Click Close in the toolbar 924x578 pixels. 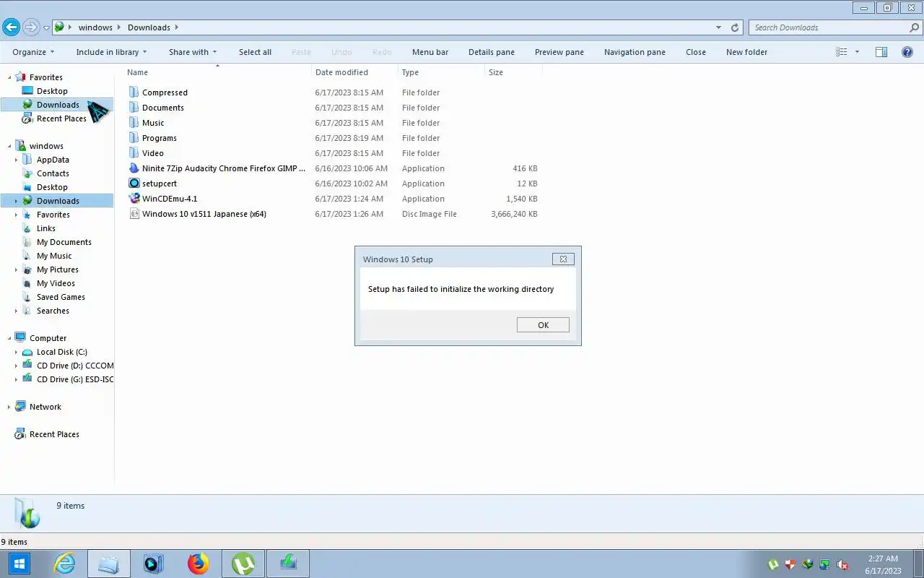point(696,52)
